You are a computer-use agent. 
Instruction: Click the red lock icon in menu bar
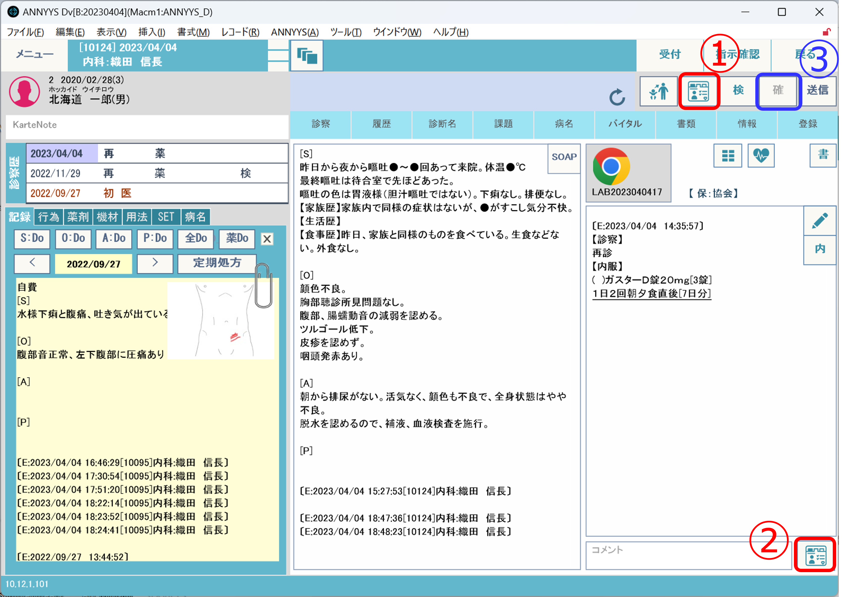[826, 32]
